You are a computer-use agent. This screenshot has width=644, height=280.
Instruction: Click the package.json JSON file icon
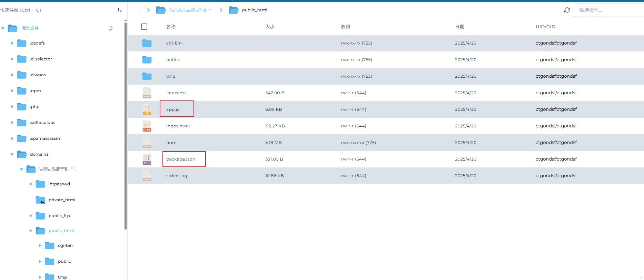147,159
